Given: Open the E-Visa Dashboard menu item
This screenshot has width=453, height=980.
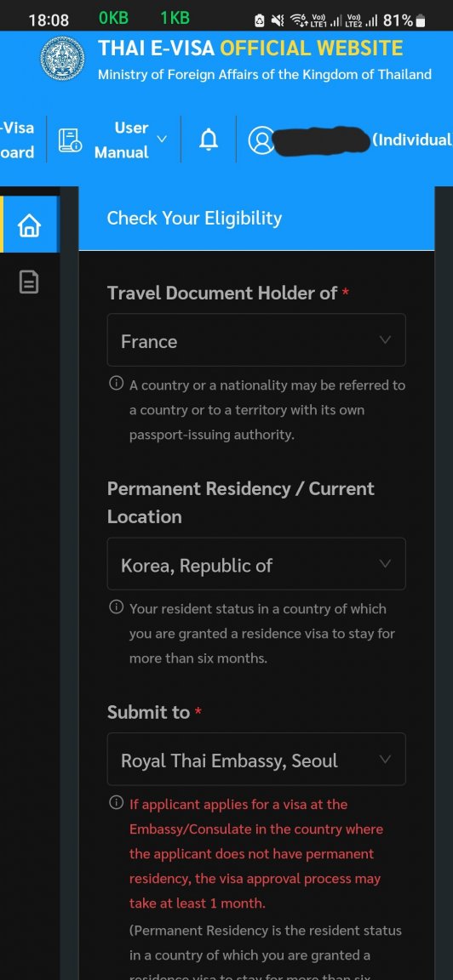Looking at the screenshot, I should (x=18, y=140).
